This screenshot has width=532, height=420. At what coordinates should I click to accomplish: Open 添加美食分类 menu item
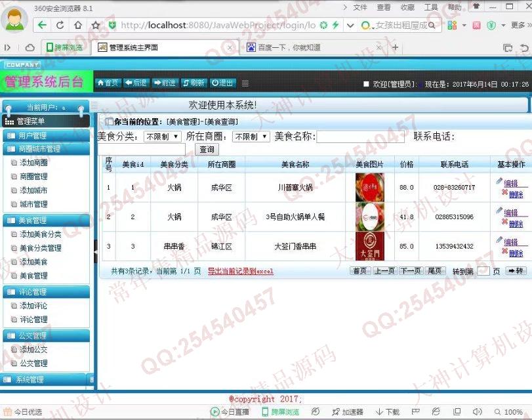41,234
